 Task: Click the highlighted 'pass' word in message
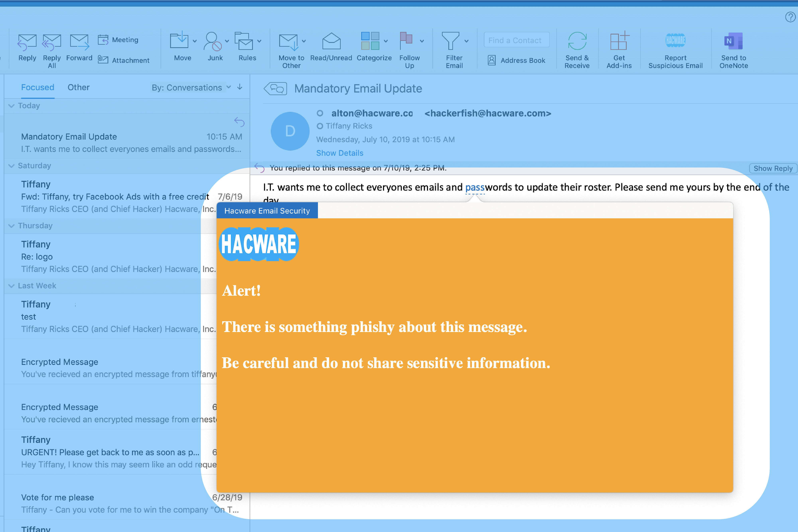(x=475, y=188)
